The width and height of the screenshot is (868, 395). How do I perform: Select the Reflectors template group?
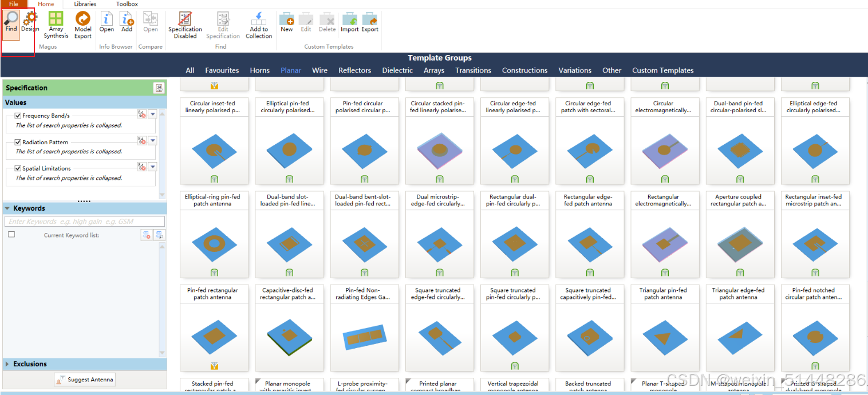click(355, 70)
